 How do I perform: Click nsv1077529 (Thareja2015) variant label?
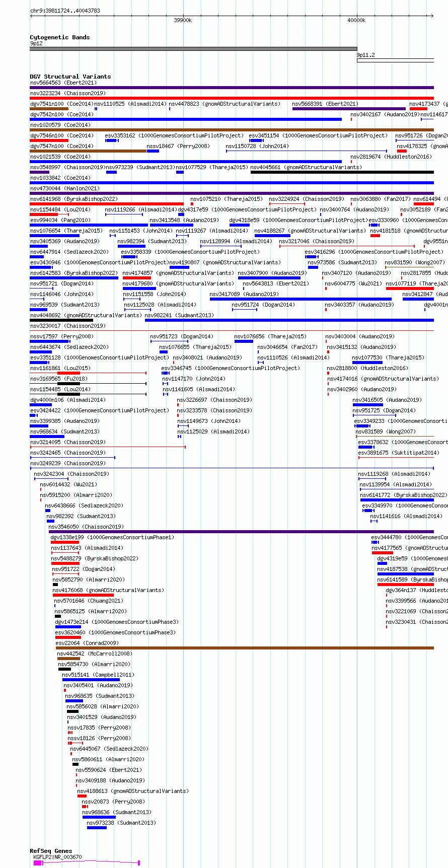[212, 167]
